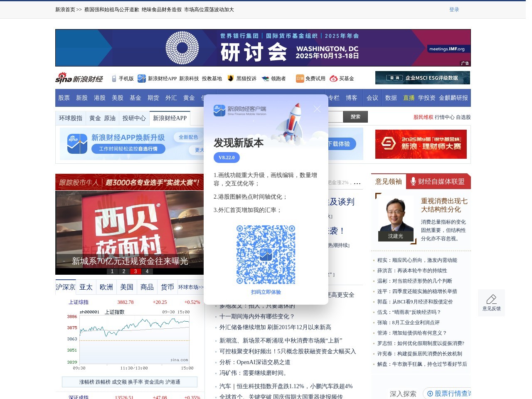Jump to carousel slide 2
This screenshot has height=399, width=532.
124,271
